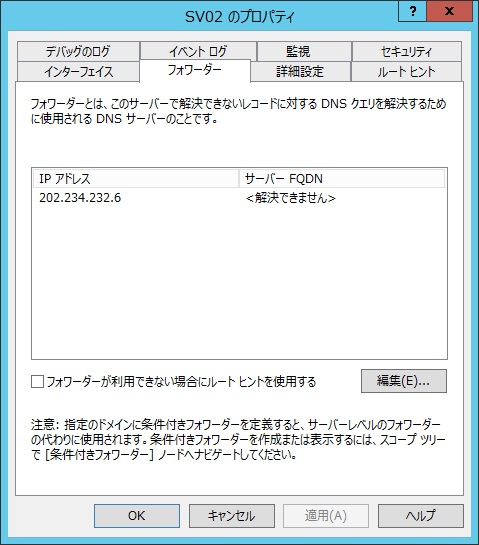The height and width of the screenshot is (545, 479).
Task: Switch to the インターフェイス tab
Action: 78,72
